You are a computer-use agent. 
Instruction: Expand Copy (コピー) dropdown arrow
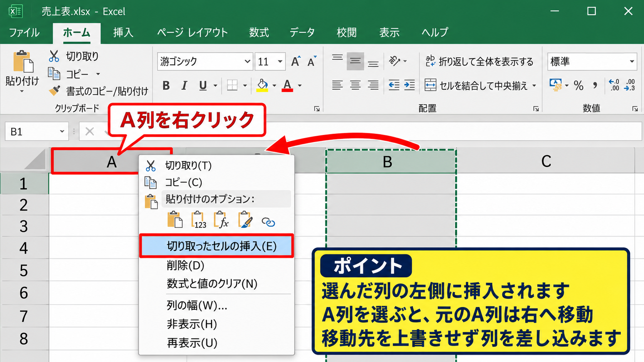pos(98,74)
